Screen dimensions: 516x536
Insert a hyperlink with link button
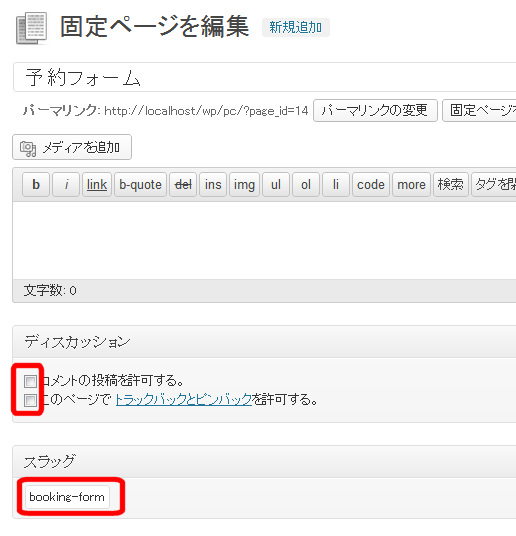tap(97, 185)
